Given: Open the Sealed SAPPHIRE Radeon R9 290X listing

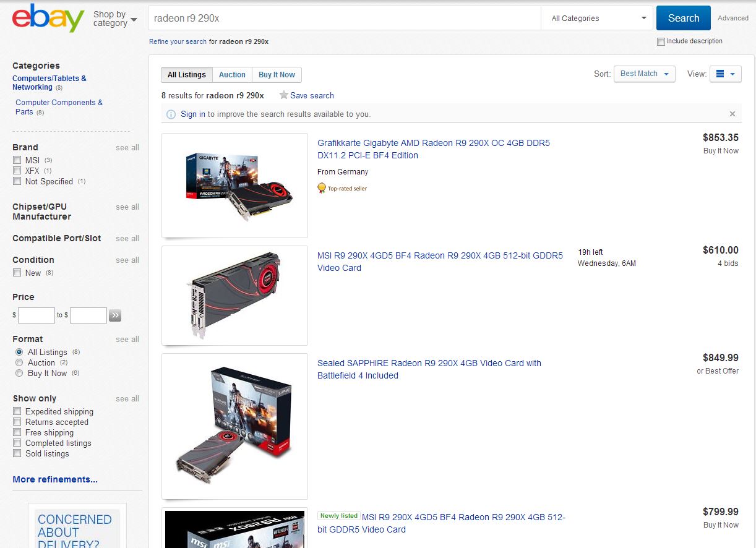Looking at the screenshot, I should (x=429, y=369).
